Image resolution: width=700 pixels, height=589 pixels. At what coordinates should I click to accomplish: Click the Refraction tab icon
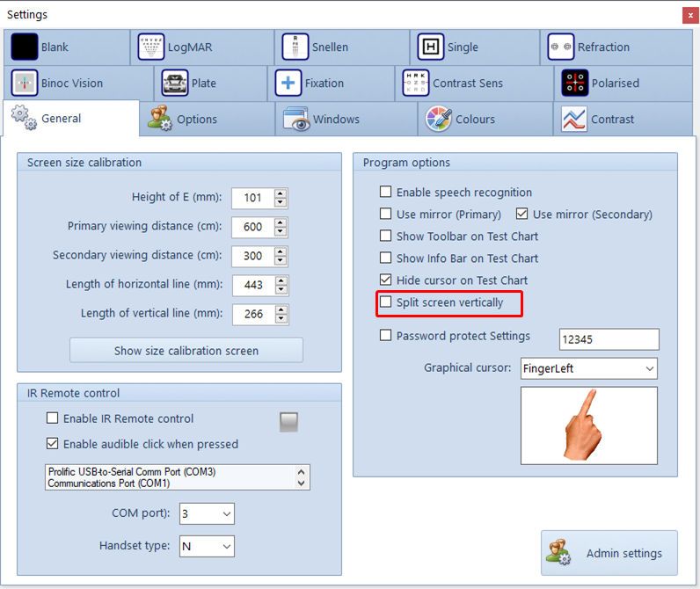[x=561, y=47]
